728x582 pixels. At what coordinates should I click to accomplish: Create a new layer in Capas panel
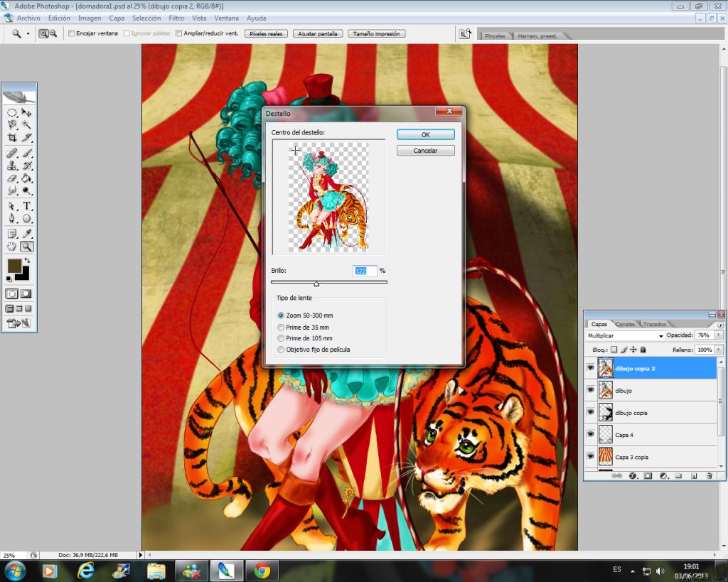(694, 475)
